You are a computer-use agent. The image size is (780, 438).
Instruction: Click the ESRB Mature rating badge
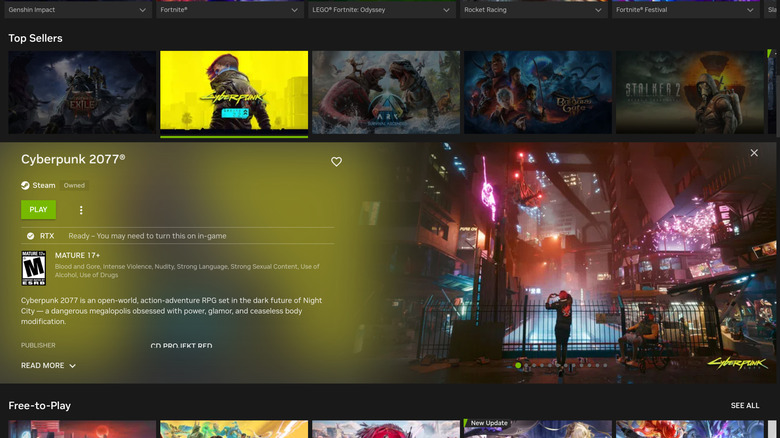click(x=33, y=269)
